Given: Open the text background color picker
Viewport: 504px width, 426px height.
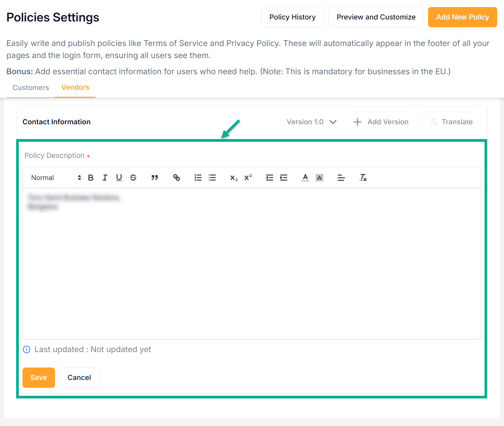Looking at the screenshot, I should tap(320, 178).
